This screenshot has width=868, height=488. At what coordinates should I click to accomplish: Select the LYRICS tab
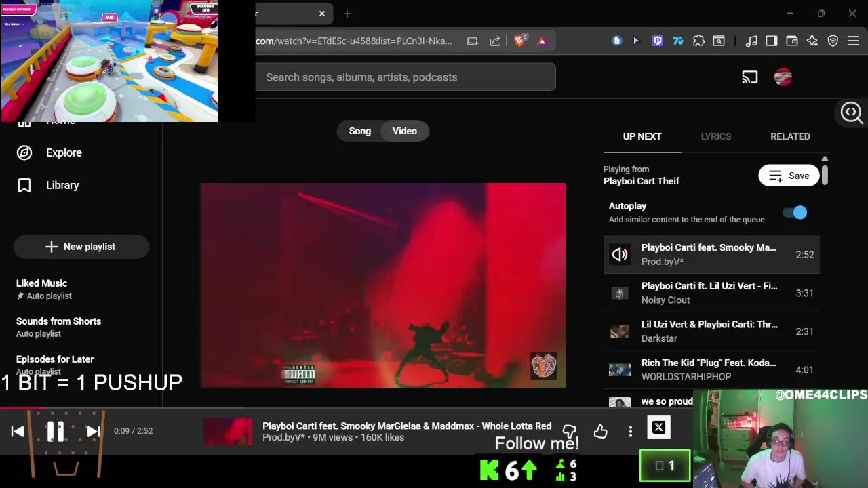(x=716, y=136)
